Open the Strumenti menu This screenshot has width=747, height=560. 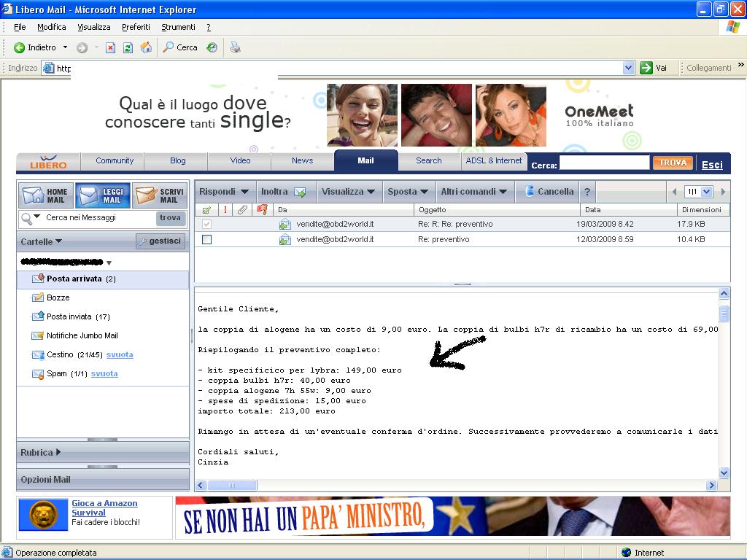178,27
